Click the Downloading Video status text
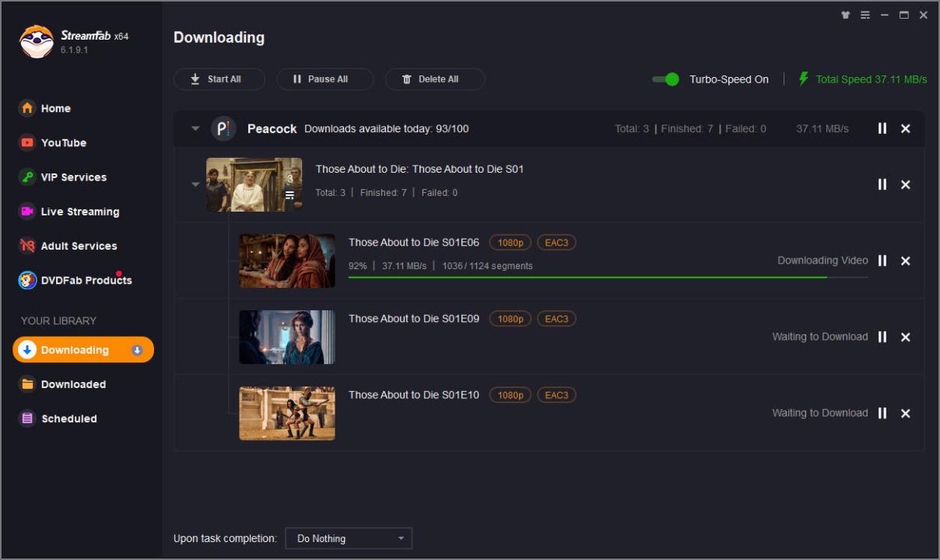The height and width of the screenshot is (560, 940). coord(822,261)
